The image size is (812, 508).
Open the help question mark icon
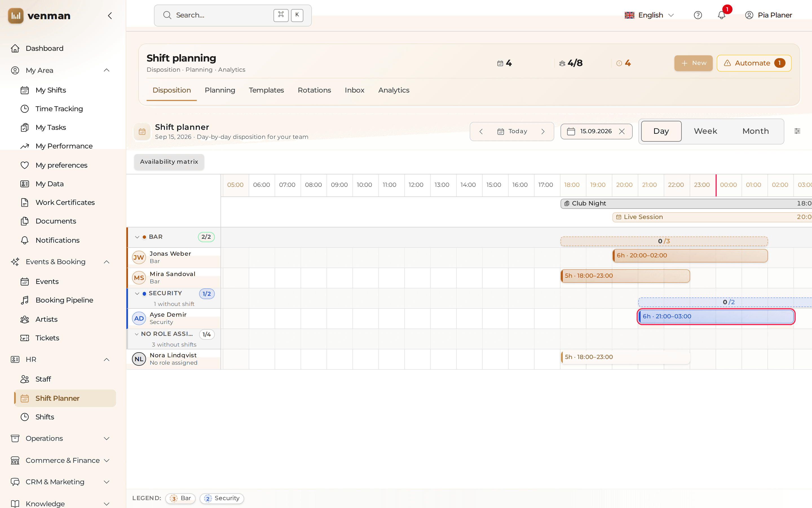(698, 15)
